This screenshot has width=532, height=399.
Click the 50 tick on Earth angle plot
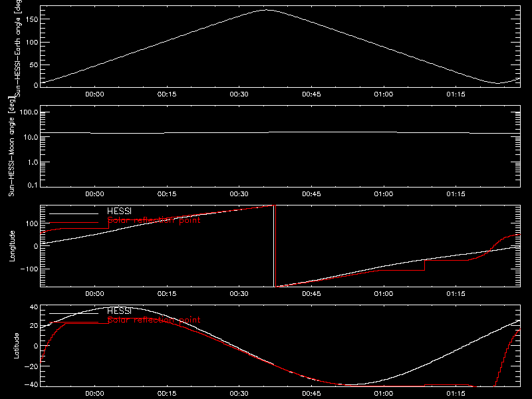(x=34, y=65)
